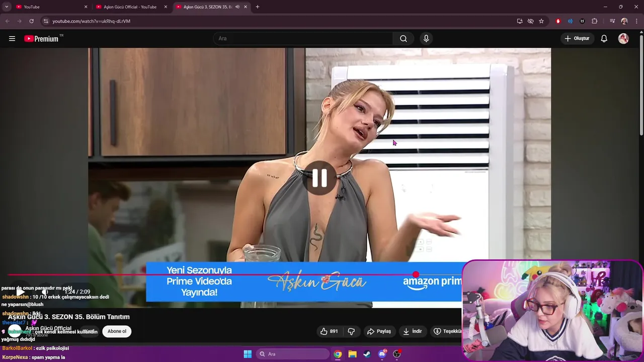
Task: Click chat message by KorpeNexa
Action: coord(34,357)
